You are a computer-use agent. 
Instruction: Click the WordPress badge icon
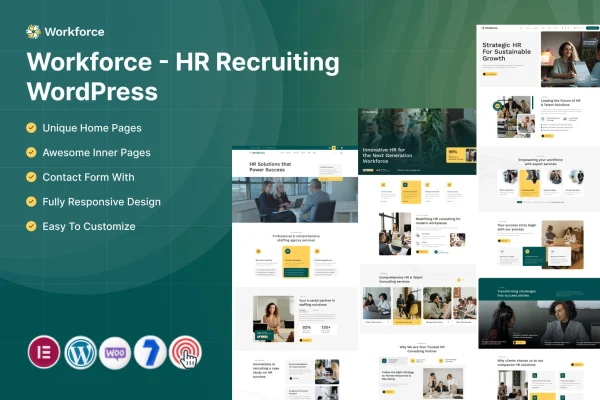[x=80, y=353]
